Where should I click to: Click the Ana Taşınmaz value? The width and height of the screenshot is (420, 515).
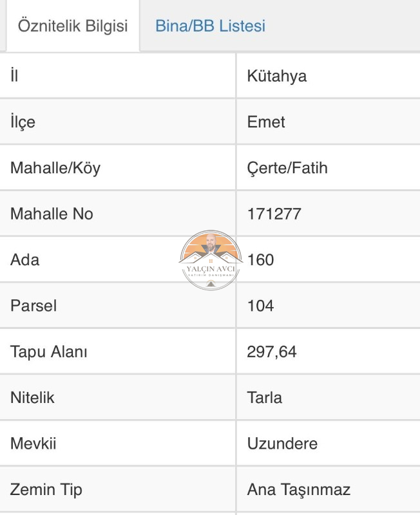pos(298,490)
